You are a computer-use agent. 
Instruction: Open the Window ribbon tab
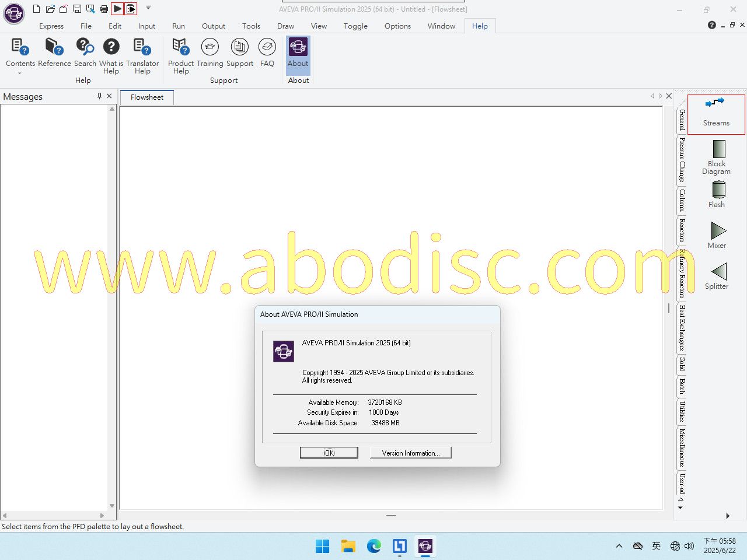click(441, 26)
